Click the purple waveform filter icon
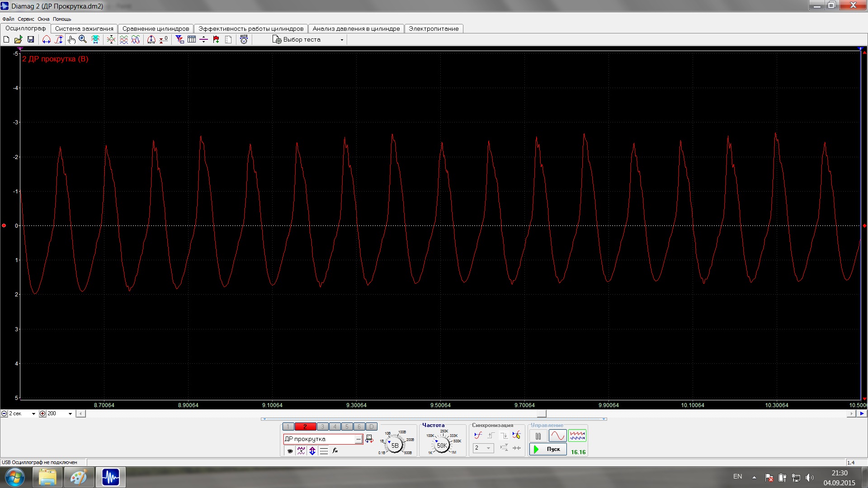The width and height of the screenshot is (868, 488). pyautogui.click(x=301, y=450)
